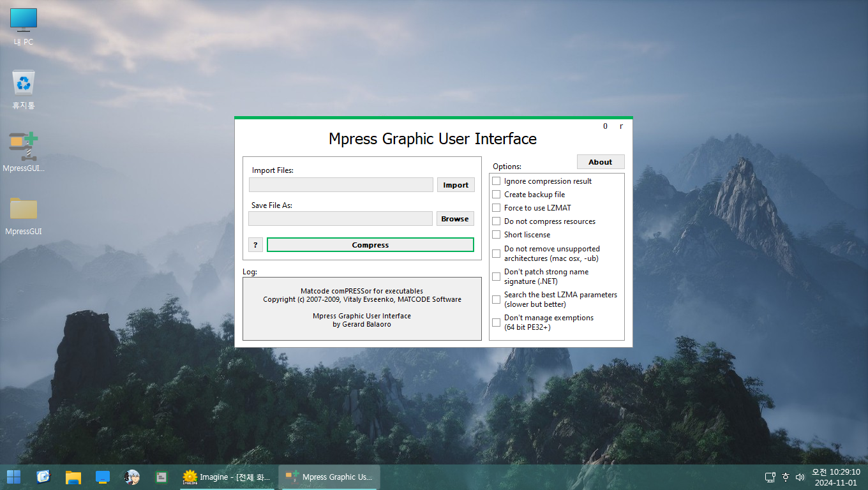Open the anime avatar taskbar app
This screenshot has width=868, height=490.
coord(132,477)
